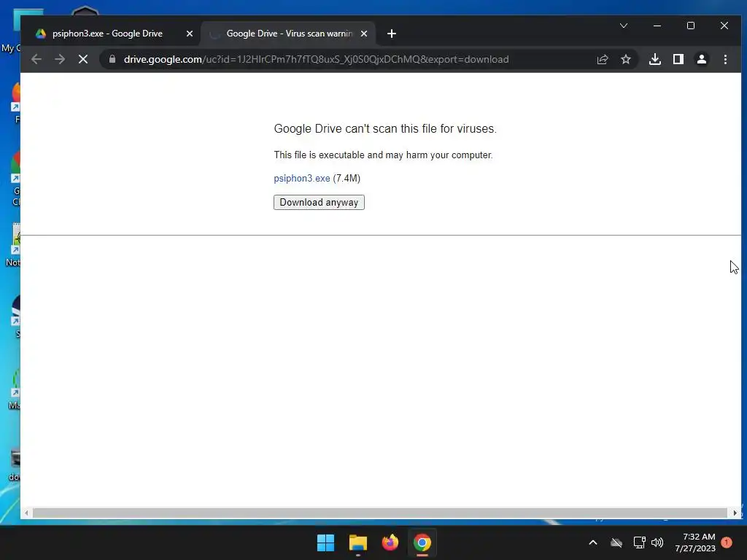Open network status tray icon
The width and height of the screenshot is (747, 560).
(639, 542)
